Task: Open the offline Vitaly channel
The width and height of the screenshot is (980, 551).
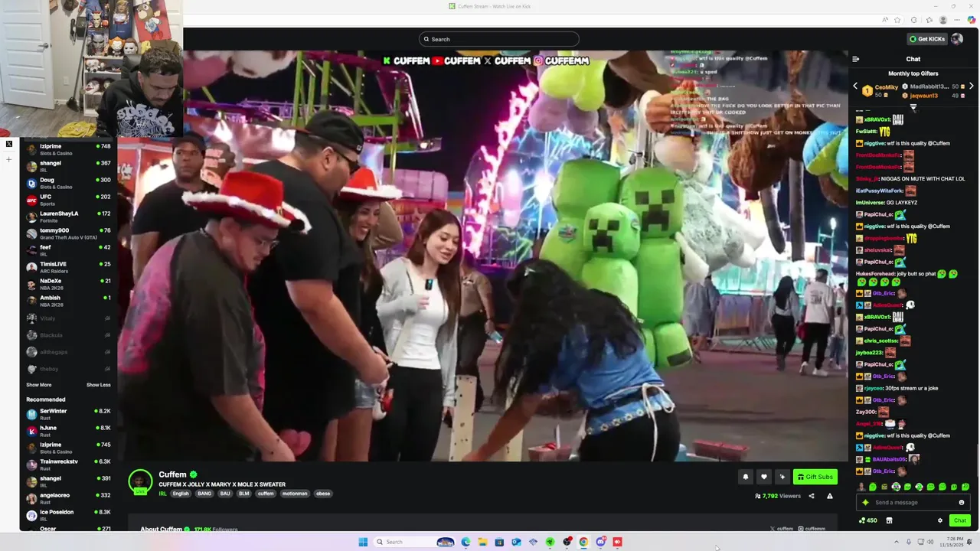Action: point(69,318)
